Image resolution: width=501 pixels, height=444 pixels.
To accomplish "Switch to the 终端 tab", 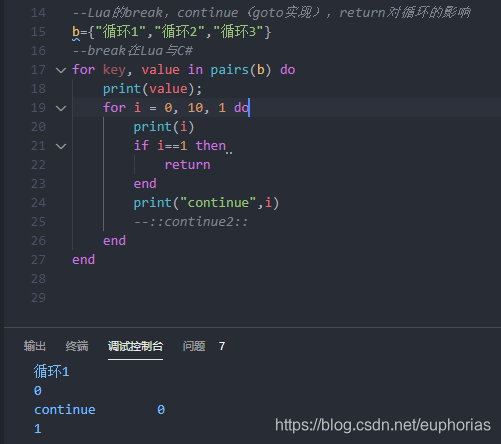I will (77, 346).
